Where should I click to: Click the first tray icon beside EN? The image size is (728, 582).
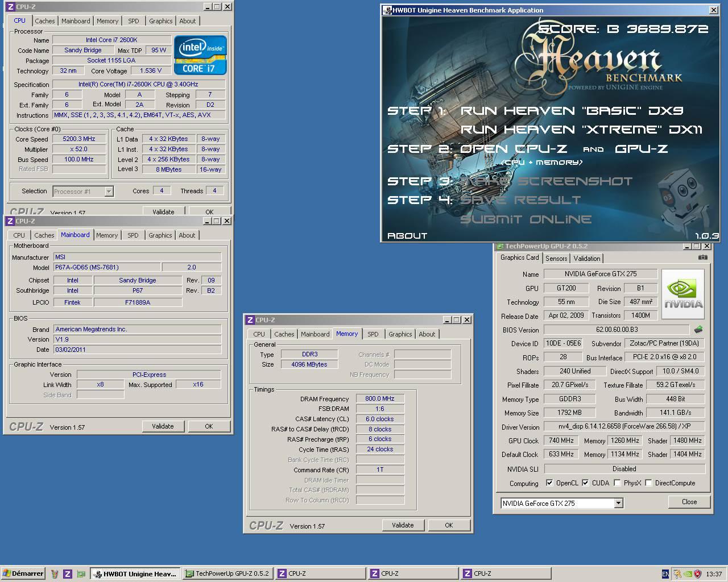677,574
